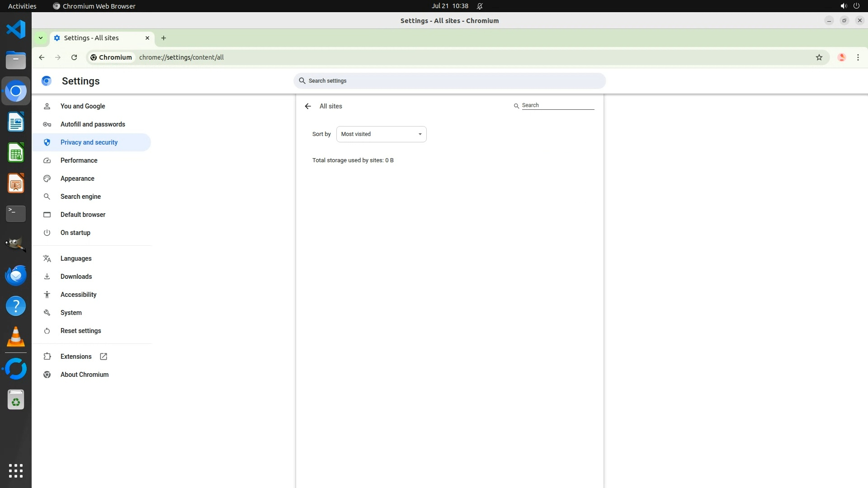Image resolution: width=868 pixels, height=488 pixels.
Task: Select the Performance settings item
Action: tap(79, 160)
